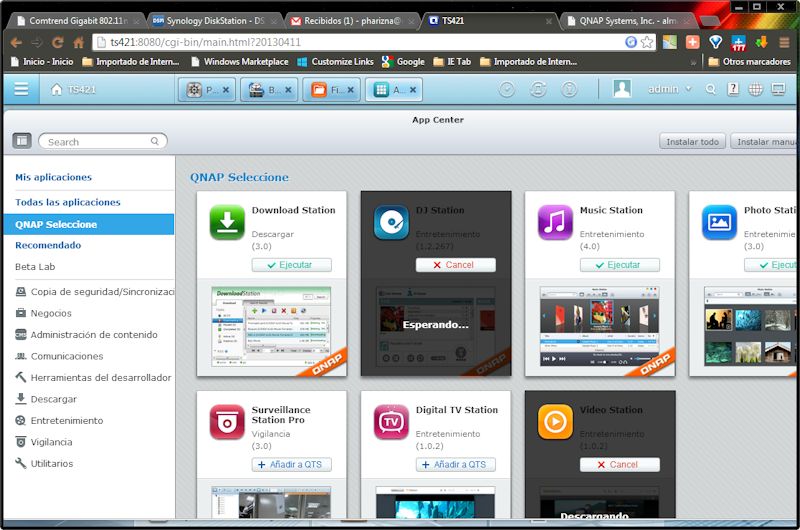
Task: Click Ejecutar for Music Station
Action: click(x=619, y=265)
